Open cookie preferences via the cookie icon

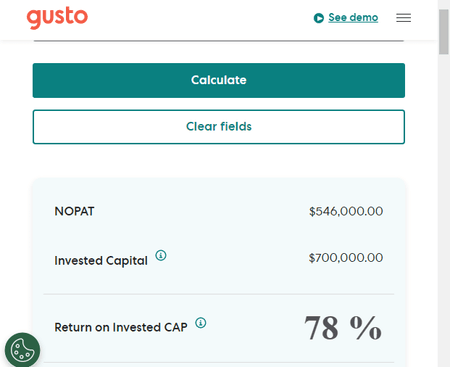[22, 350]
